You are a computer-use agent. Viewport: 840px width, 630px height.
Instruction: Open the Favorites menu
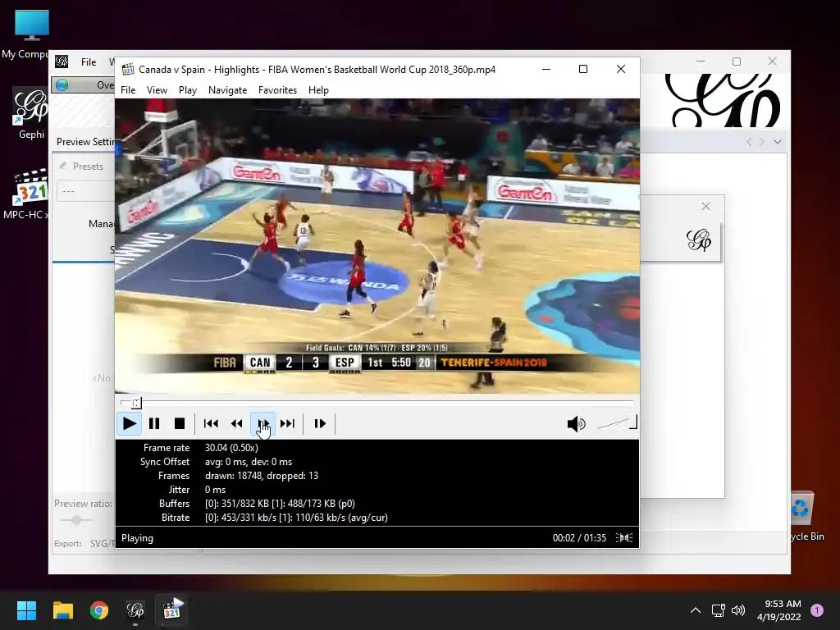277,90
